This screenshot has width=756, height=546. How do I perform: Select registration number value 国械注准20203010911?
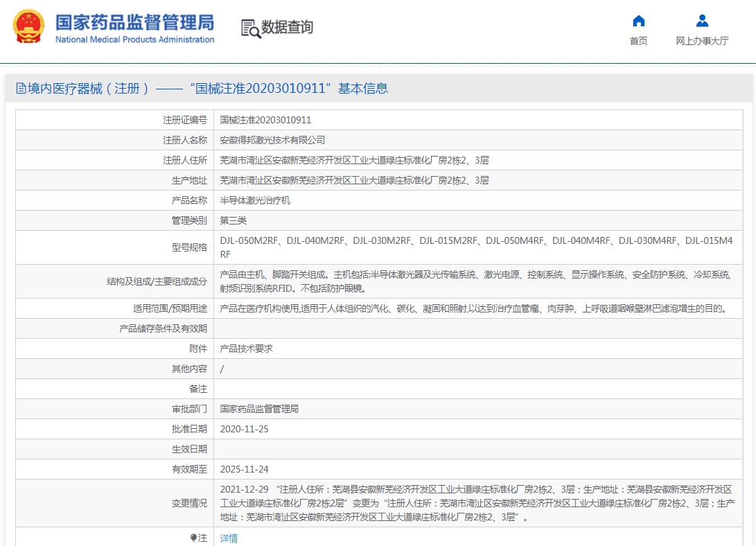click(265, 120)
